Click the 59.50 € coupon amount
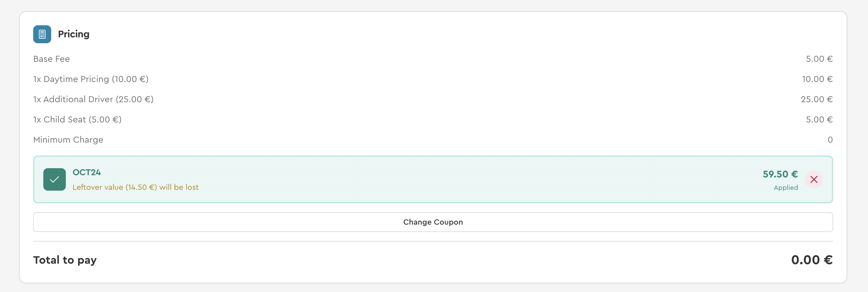The height and width of the screenshot is (292, 868). [x=780, y=174]
